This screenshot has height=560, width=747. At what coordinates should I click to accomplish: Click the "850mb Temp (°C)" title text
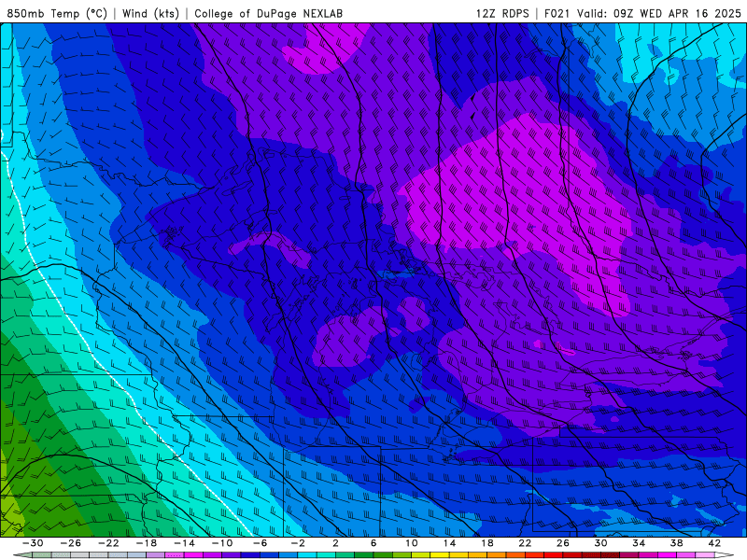[57, 13]
